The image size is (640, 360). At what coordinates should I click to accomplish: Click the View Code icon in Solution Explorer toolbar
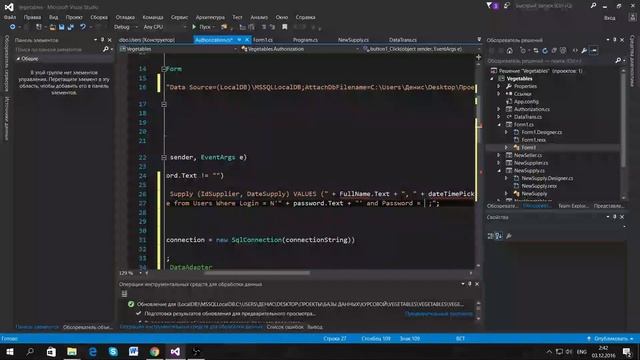point(575,51)
